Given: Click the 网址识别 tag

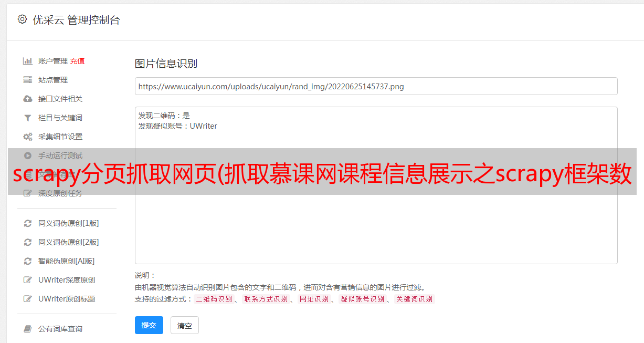Looking at the screenshot, I should (x=314, y=299).
